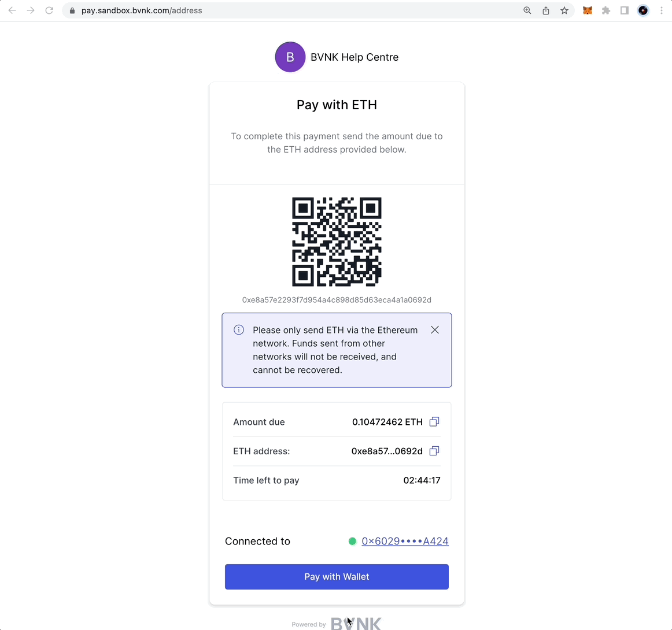Click the BVNK Help Centre avatar

click(x=290, y=57)
